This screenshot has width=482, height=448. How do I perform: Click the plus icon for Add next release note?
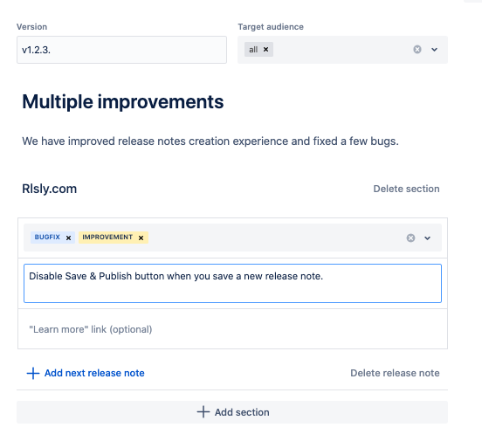[33, 373]
